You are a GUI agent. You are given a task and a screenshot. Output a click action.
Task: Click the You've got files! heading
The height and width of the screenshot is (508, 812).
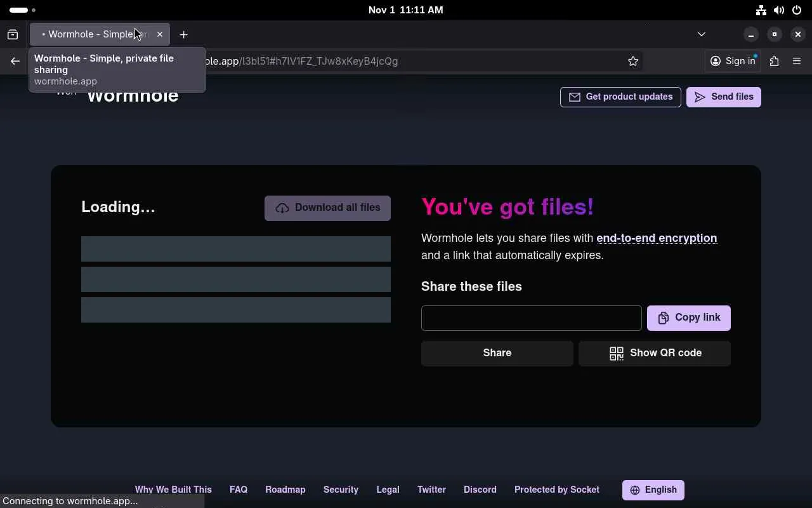point(507,207)
